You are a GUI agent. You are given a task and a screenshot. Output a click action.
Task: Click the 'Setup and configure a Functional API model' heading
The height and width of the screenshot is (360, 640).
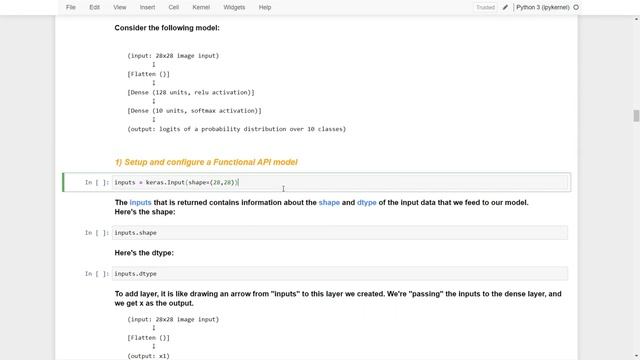pyautogui.click(x=206, y=162)
